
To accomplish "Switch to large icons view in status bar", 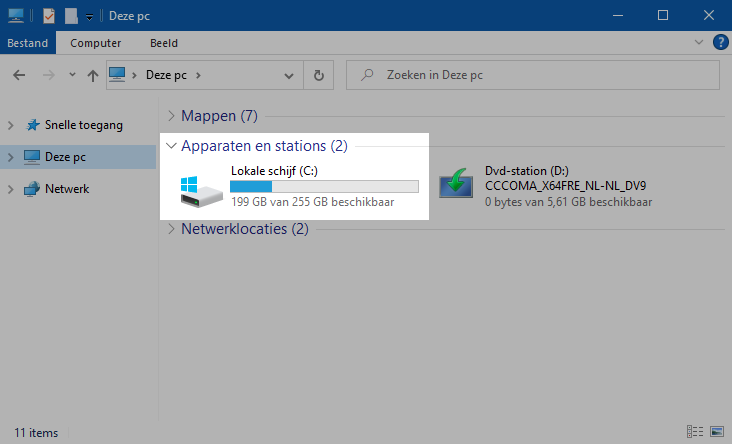I will click(x=715, y=433).
